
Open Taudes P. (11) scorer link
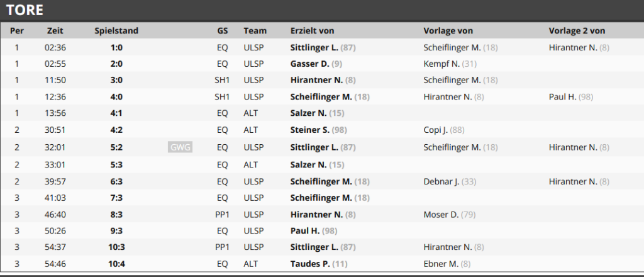pos(319,264)
